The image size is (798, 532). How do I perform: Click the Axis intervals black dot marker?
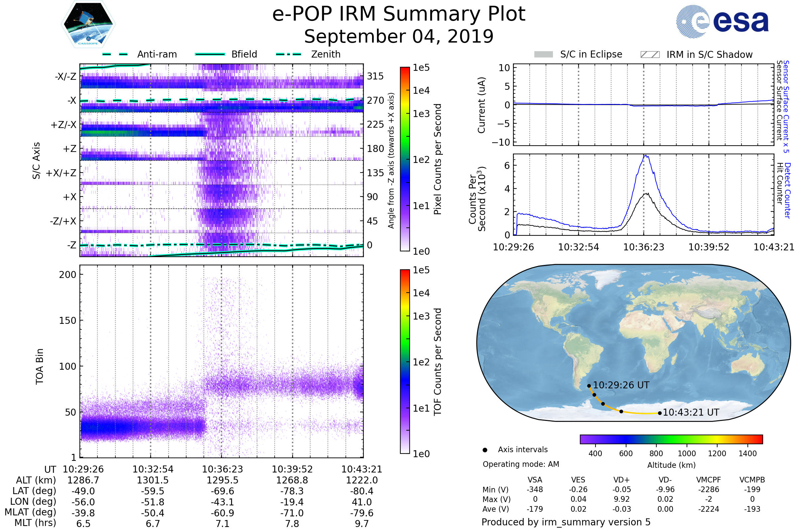485,450
